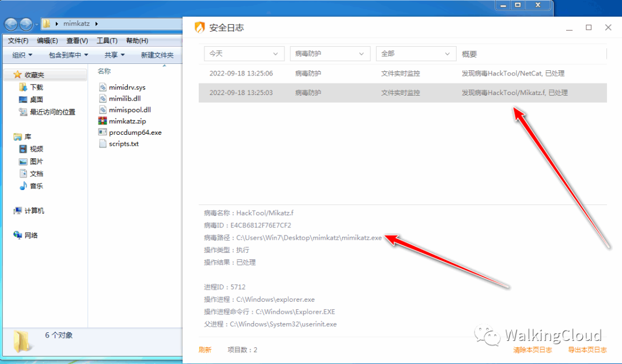
Task: Click the Desktop icon in sidebar
Action: [23, 100]
